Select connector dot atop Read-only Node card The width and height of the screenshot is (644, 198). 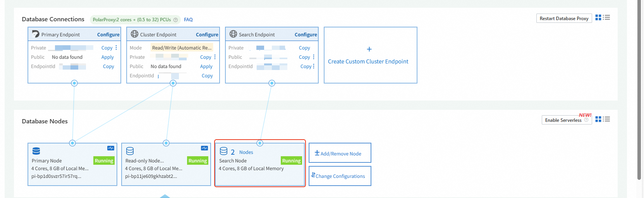click(x=166, y=143)
